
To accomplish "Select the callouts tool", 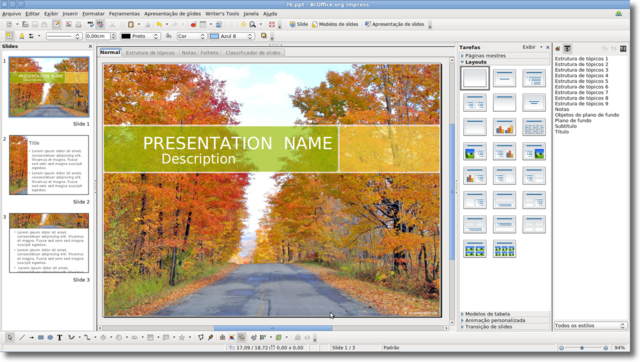I will [x=166, y=338].
